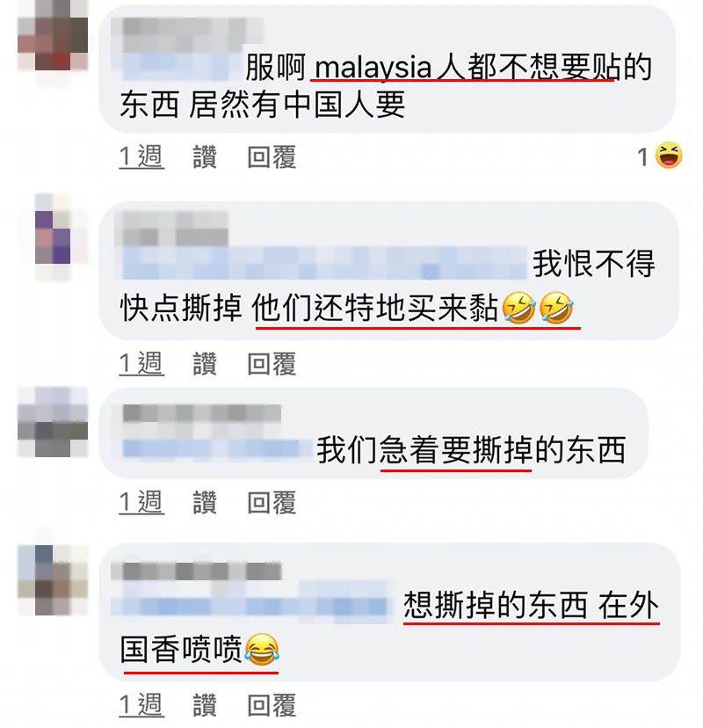
Task: Like the third comment 我们急着要撕掉的东西
Action: pyautogui.click(x=205, y=502)
